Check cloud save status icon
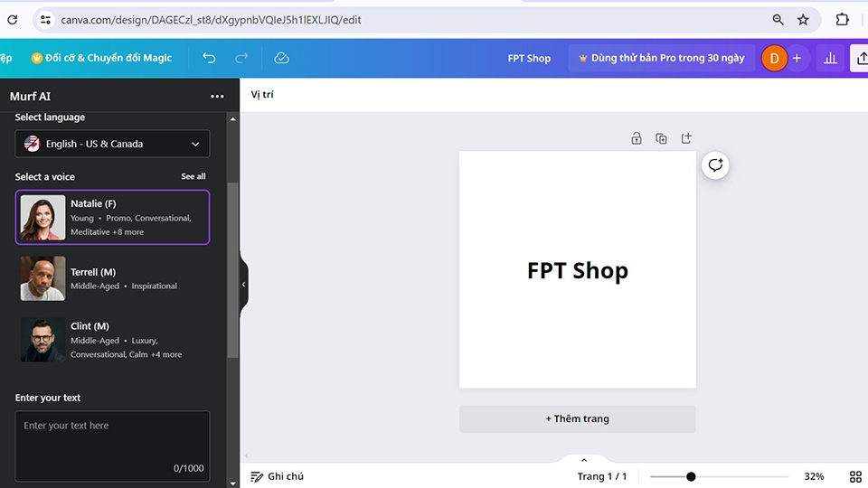The height and width of the screenshot is (488, 868). (x=281, y=58)
